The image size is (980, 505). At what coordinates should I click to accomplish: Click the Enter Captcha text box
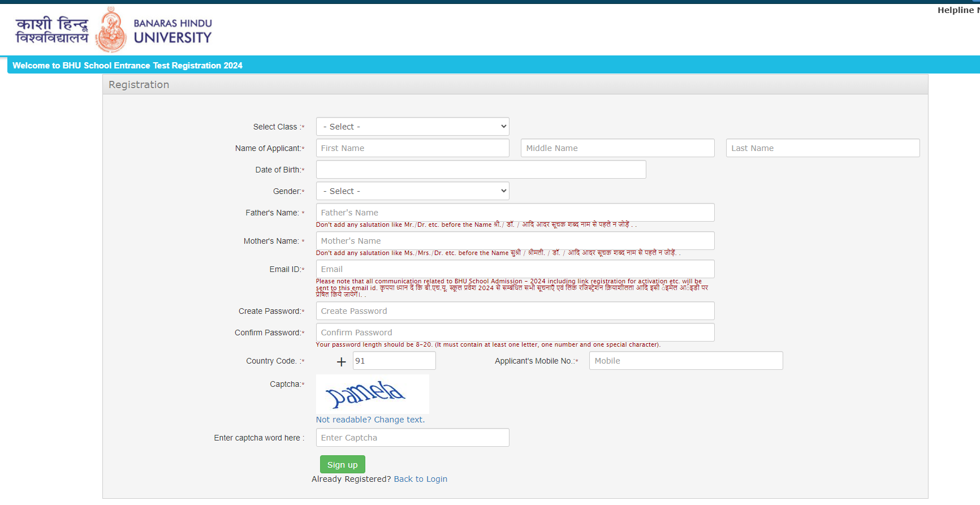tap(412, 438)
